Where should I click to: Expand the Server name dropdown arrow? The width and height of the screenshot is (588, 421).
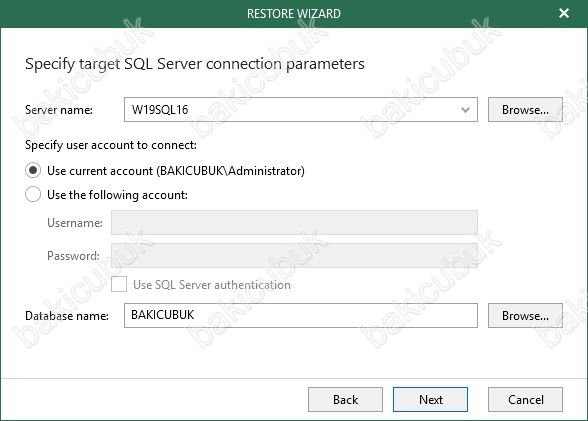coord(465,110)
